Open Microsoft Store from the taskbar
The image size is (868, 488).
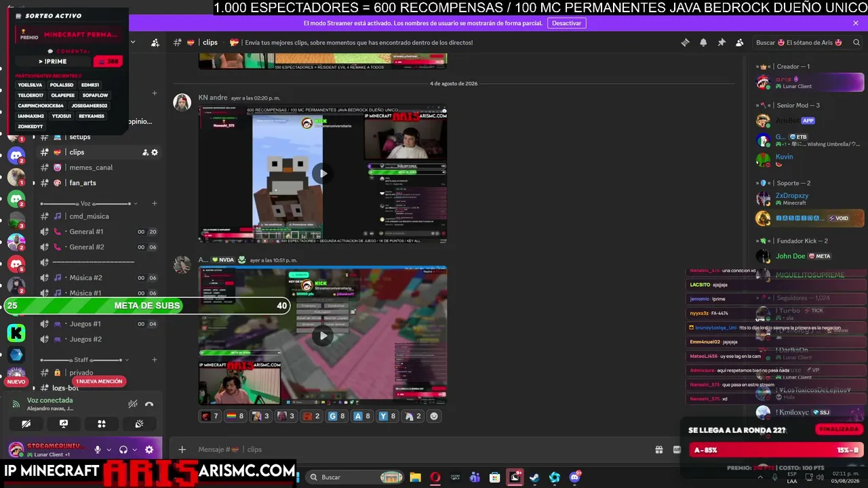pos(494,477)
